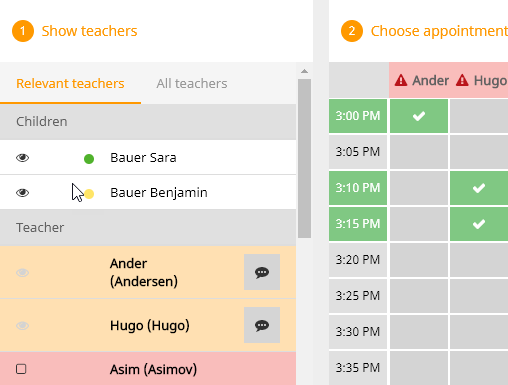This screenshot has width=508, height=385.
Task: Select the Relevant teachers tab
Action: (70, 83)
